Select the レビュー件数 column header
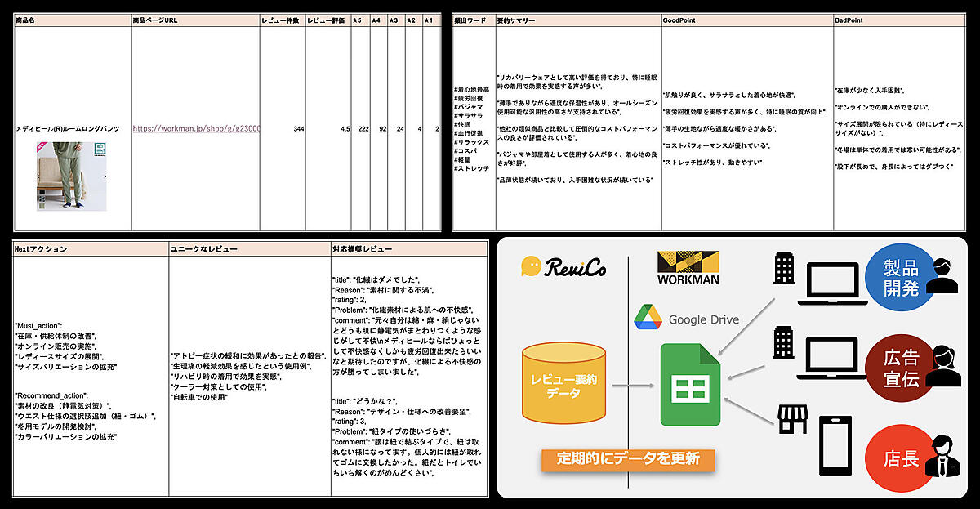Viewport: 980px width, 509px height. coord(280,20)
